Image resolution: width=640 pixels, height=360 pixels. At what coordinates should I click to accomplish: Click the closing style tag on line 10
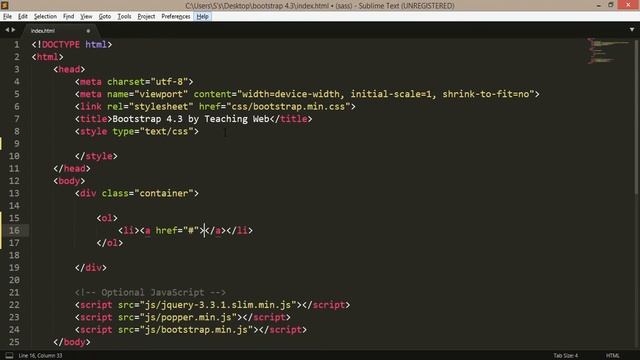(96, 156)
